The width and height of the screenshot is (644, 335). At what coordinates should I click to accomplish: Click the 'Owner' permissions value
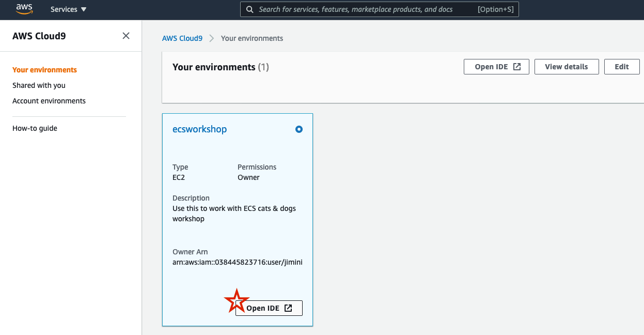248,177
